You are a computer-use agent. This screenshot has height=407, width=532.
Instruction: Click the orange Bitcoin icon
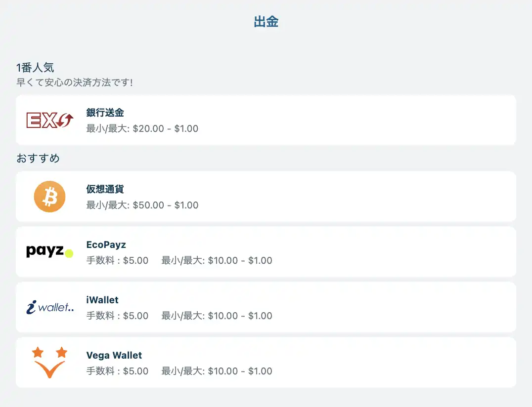pos(49,197)
